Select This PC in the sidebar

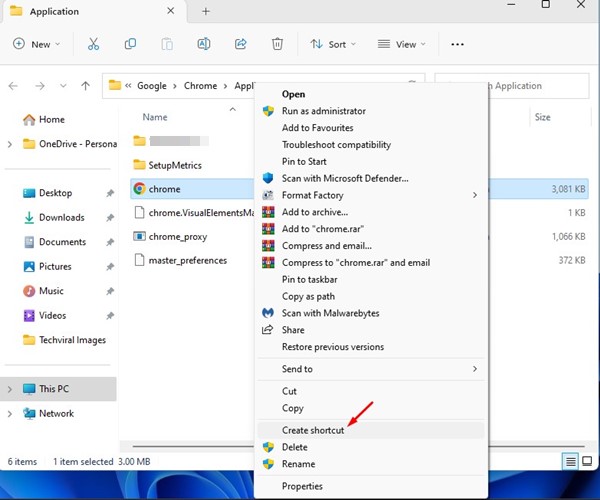(x=58, y=389)
